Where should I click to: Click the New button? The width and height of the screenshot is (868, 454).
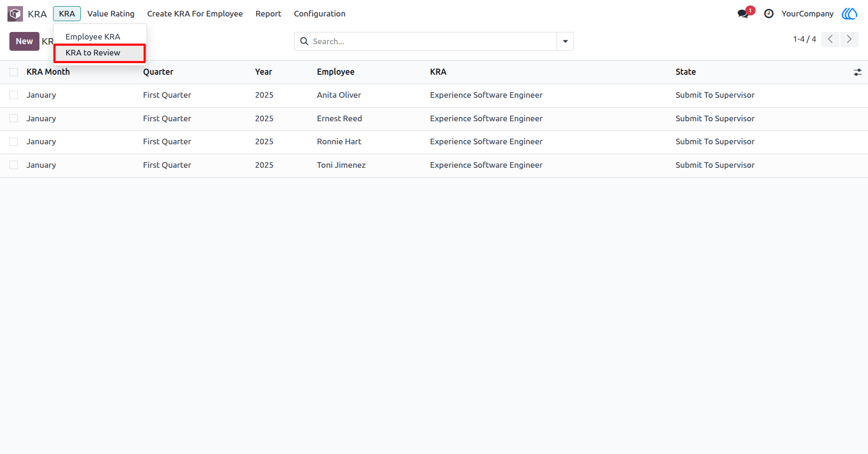tap(24, 41)
